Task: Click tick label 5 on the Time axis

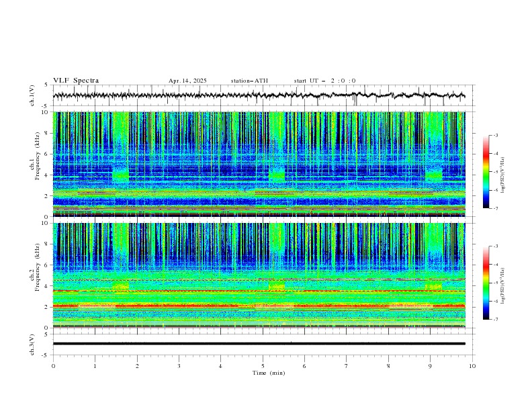Action: pos(263,366)
